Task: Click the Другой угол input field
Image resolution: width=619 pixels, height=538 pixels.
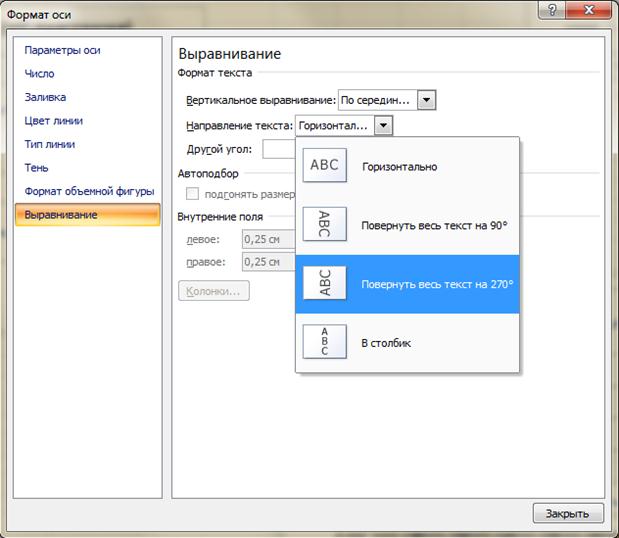Action: coord(279,149)
